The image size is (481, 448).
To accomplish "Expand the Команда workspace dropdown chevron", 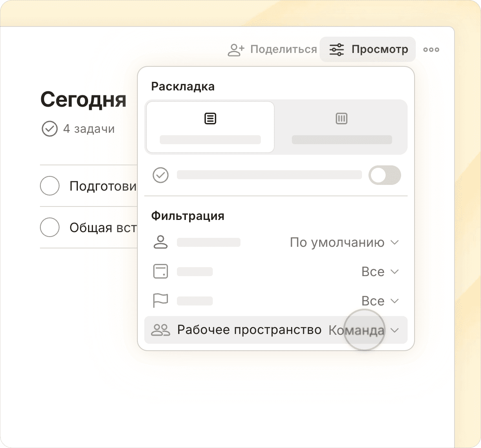I will click(394, 330).
